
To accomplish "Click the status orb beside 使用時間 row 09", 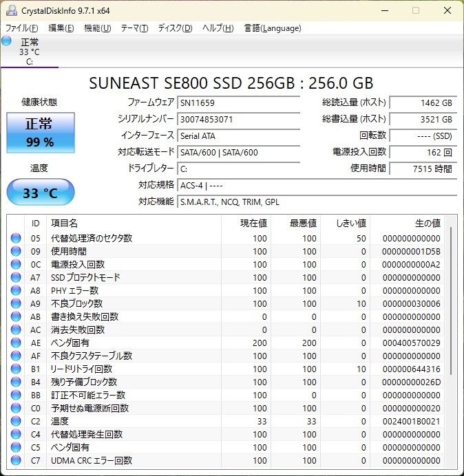I will [x=16, y=251].
